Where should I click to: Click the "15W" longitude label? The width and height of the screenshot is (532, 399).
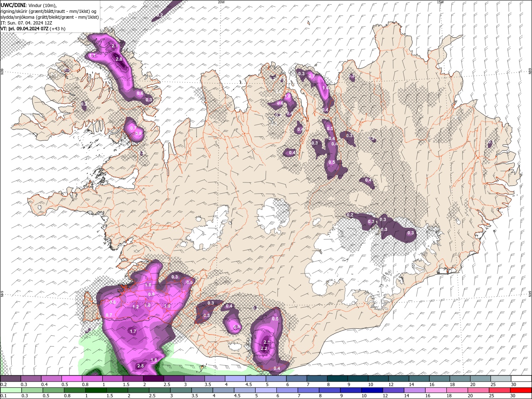tap(440, 2)
